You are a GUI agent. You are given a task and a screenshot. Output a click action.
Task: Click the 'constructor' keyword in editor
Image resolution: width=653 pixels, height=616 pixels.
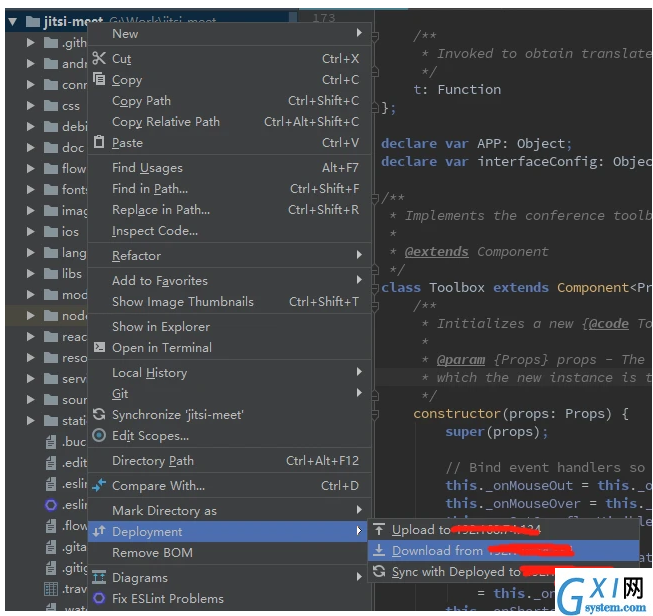(457, 414)
